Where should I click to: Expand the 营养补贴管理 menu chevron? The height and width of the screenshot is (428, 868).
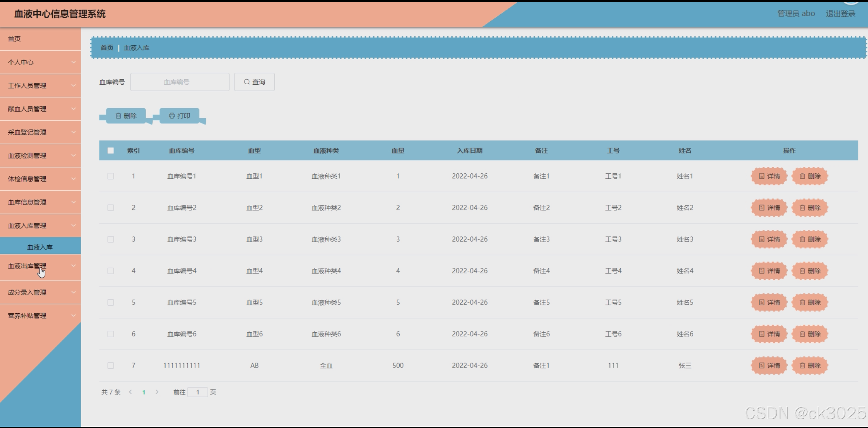pos(73,316)
